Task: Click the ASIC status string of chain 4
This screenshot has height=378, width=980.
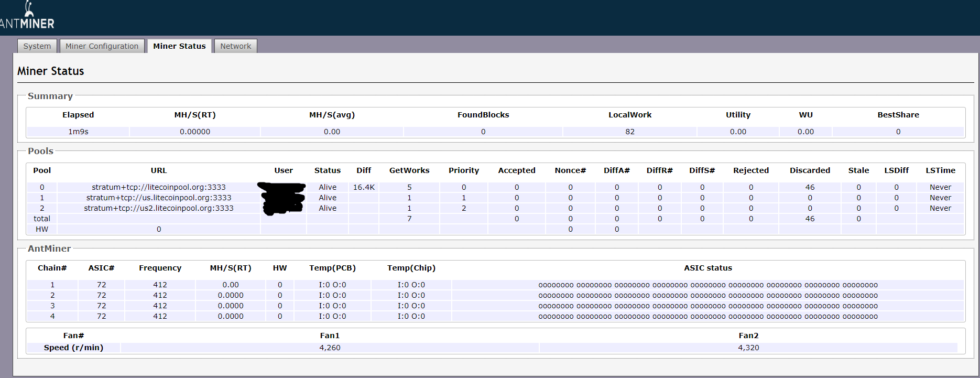Action: coord(708,316)
